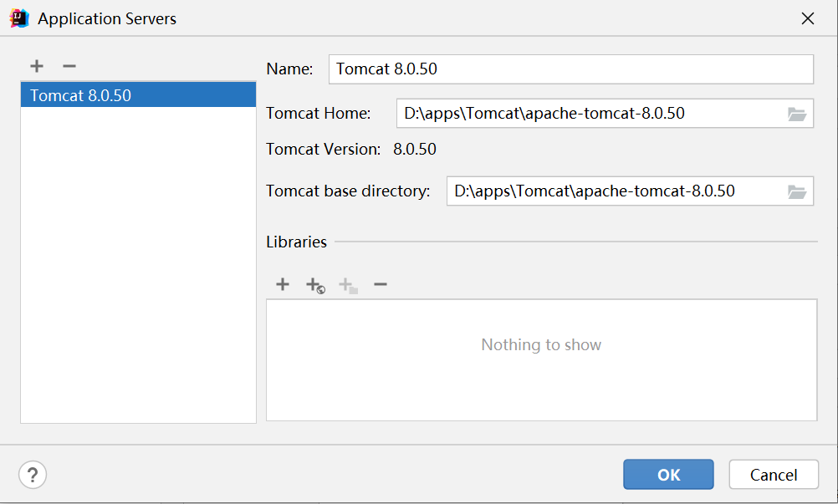Click the Tomcat Version value 8.0.50

pos(415,150)
